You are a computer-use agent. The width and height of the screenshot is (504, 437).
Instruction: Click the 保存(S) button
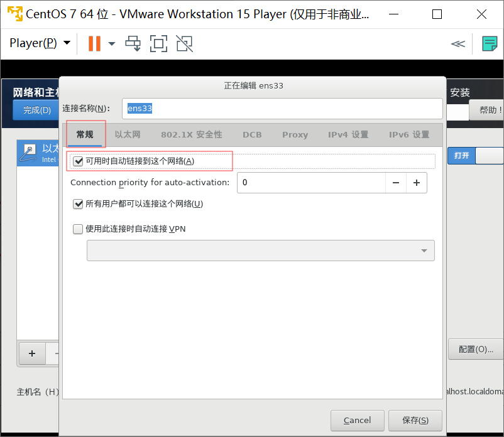[x=415, y=420]
